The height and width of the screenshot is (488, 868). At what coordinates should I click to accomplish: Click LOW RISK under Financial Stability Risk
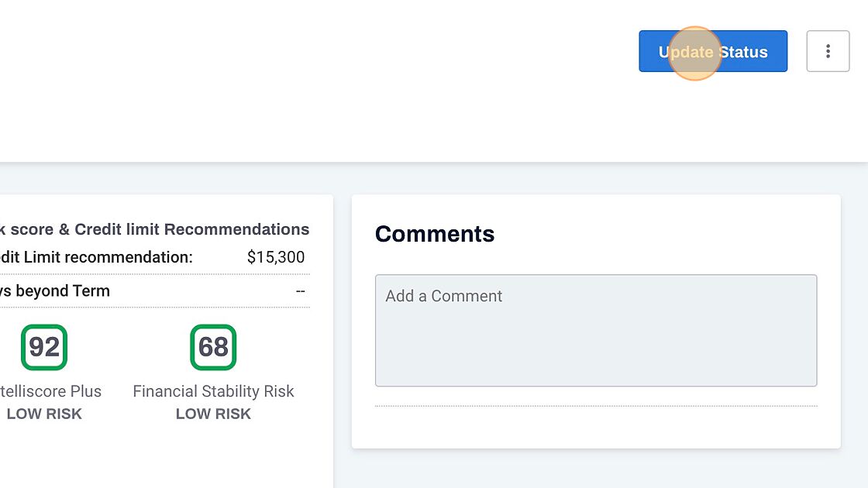click(213, 414)
